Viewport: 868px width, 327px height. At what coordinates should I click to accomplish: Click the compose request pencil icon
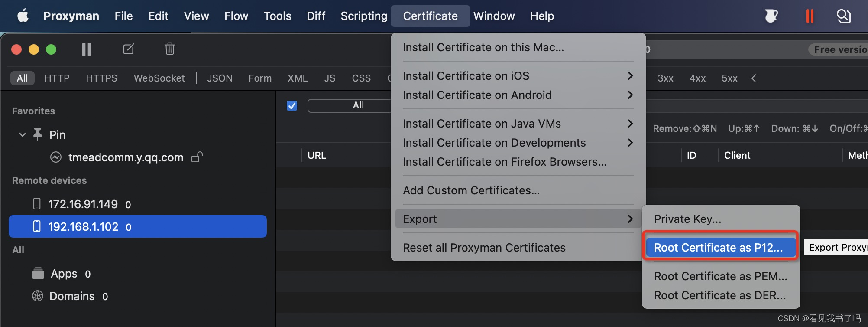129,49
